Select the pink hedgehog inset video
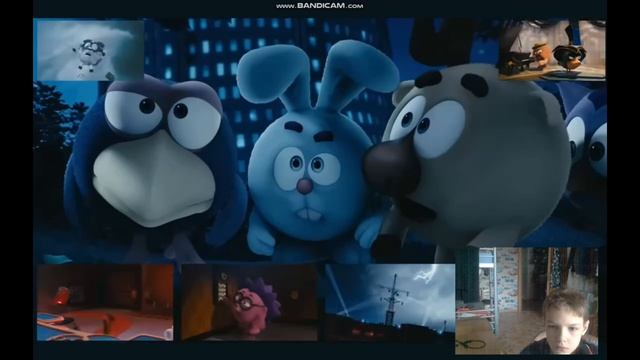Screen dimensions: 640x360 click(x=249, y=302)
